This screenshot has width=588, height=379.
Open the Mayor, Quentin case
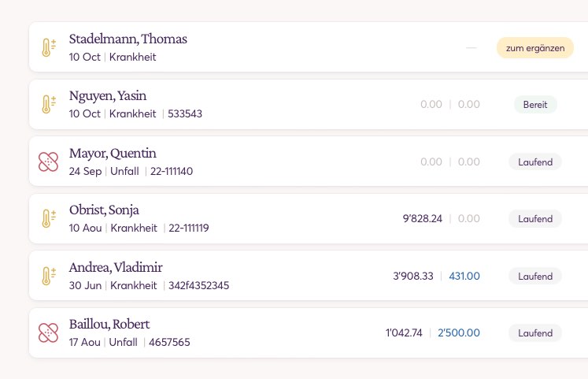pyautogui.click(x=309, y=162)
